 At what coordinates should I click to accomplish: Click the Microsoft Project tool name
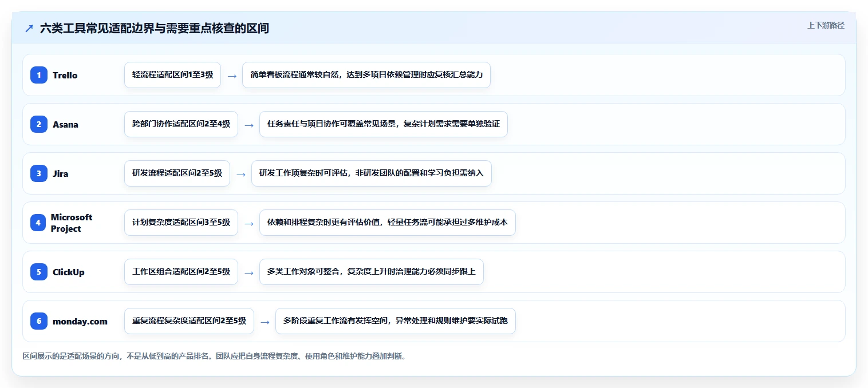(72, 223)
